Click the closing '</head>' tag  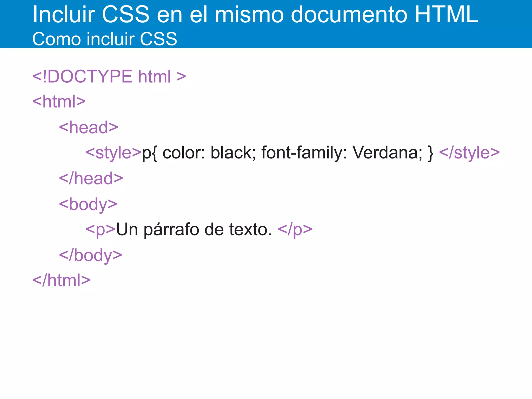91,178
